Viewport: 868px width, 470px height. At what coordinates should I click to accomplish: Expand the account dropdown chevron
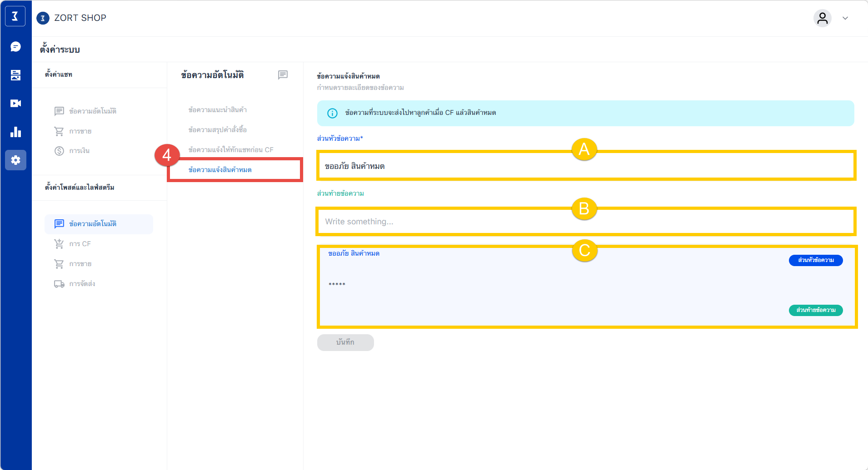(x=845, y=18)
